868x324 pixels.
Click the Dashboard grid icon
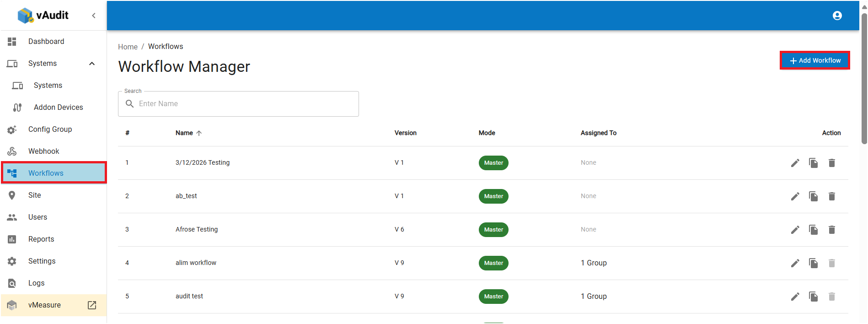12,42
